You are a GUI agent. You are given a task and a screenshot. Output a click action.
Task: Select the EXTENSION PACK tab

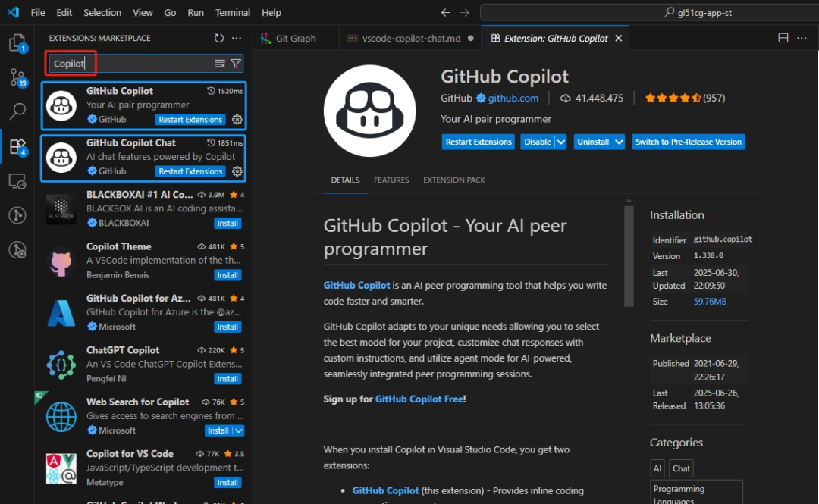click(454, 180)
